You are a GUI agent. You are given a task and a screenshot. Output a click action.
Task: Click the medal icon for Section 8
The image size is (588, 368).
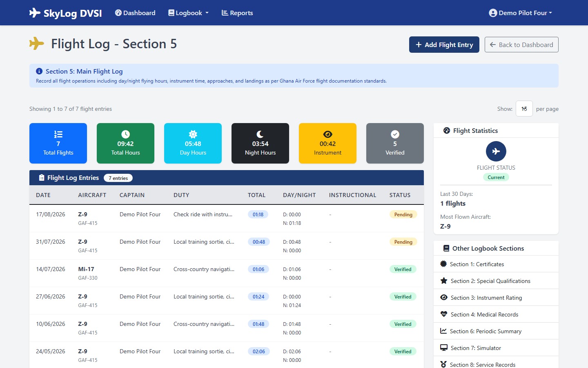pos(443,365)
